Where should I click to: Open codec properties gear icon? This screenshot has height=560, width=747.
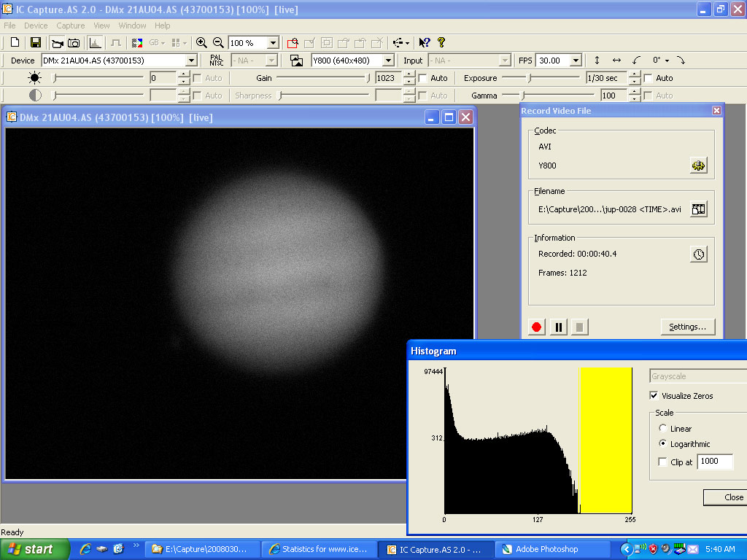[x=698, y=166]
